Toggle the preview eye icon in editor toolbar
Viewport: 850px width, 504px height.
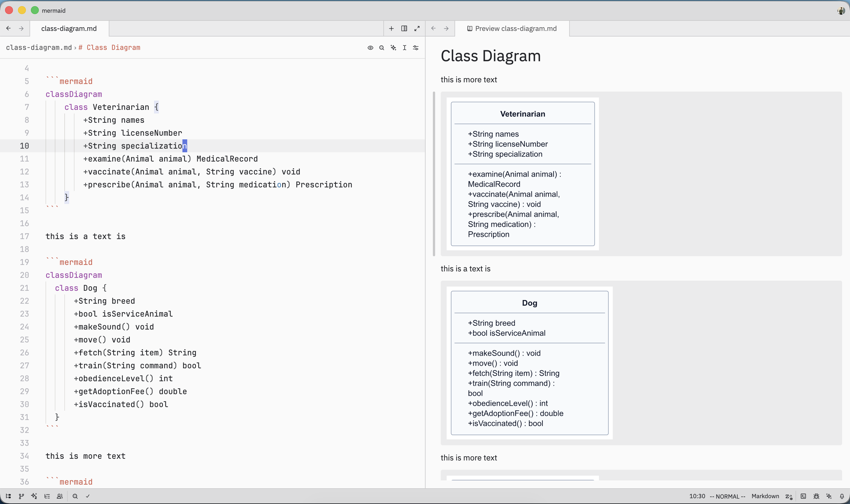(x=370, y=47)
